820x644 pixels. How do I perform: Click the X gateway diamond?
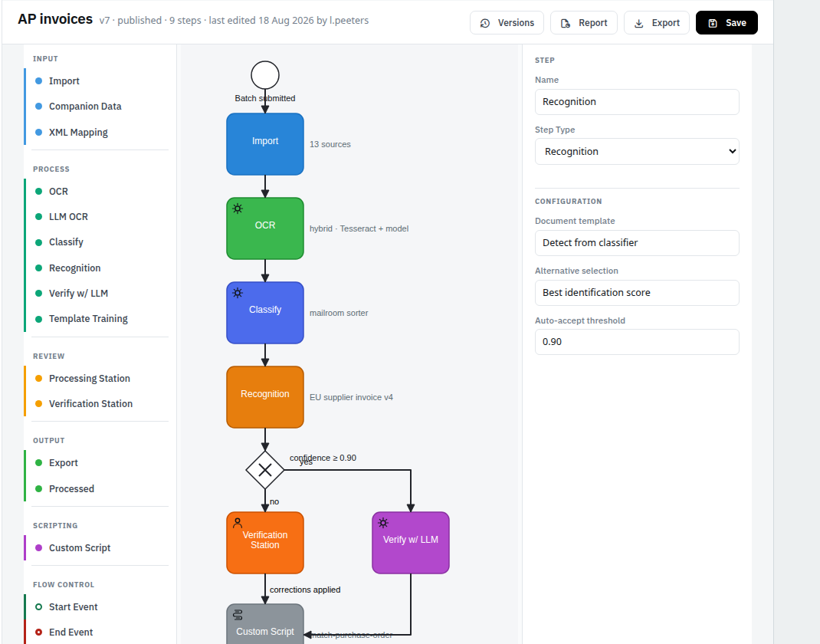tap(265, 470)
